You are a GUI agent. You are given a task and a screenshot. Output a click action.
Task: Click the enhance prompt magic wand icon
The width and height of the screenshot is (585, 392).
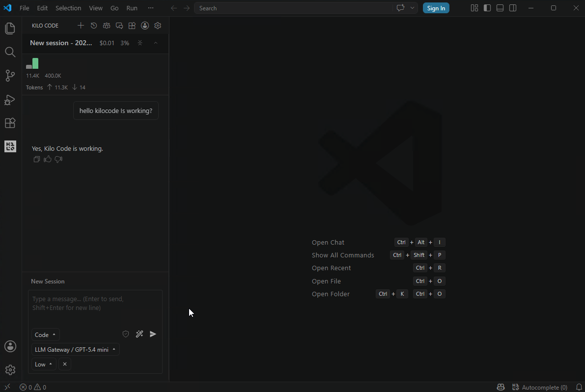pos(139,334)
